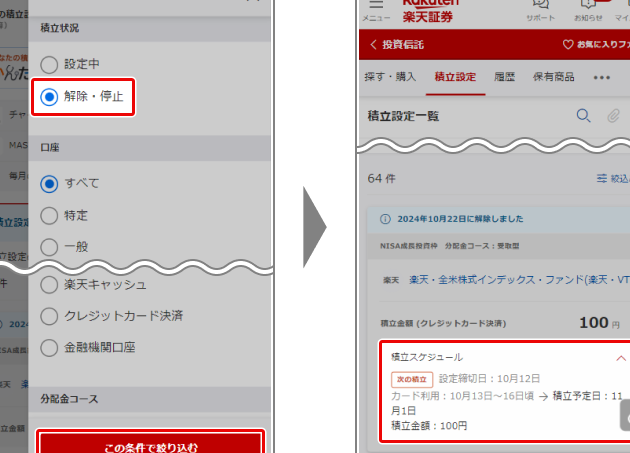Click the paperclip icon beside 積立設定一覧
630x453 pixels.
[x=613, y=116]
